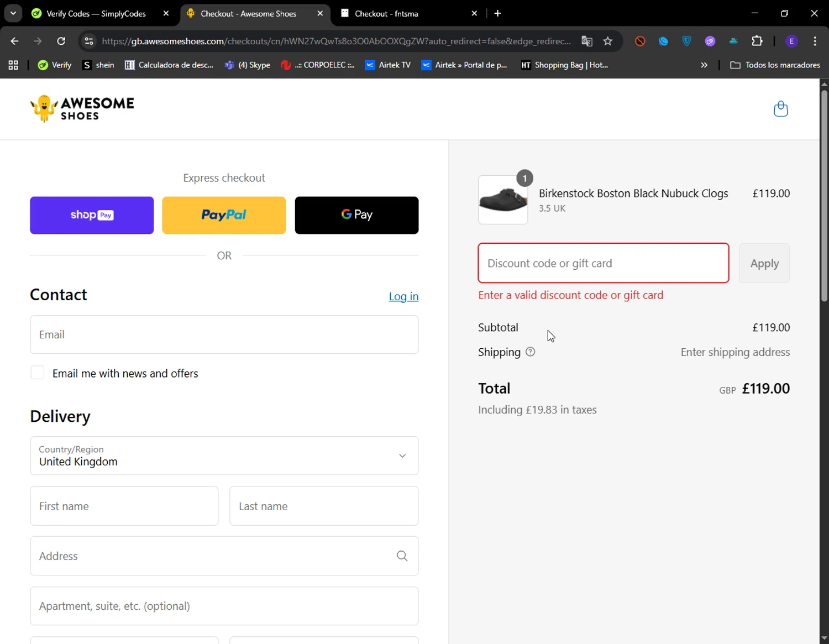Open Calculadora de desc... bookmark
Viewport: 829px width, 644px height.
(169, 65)
